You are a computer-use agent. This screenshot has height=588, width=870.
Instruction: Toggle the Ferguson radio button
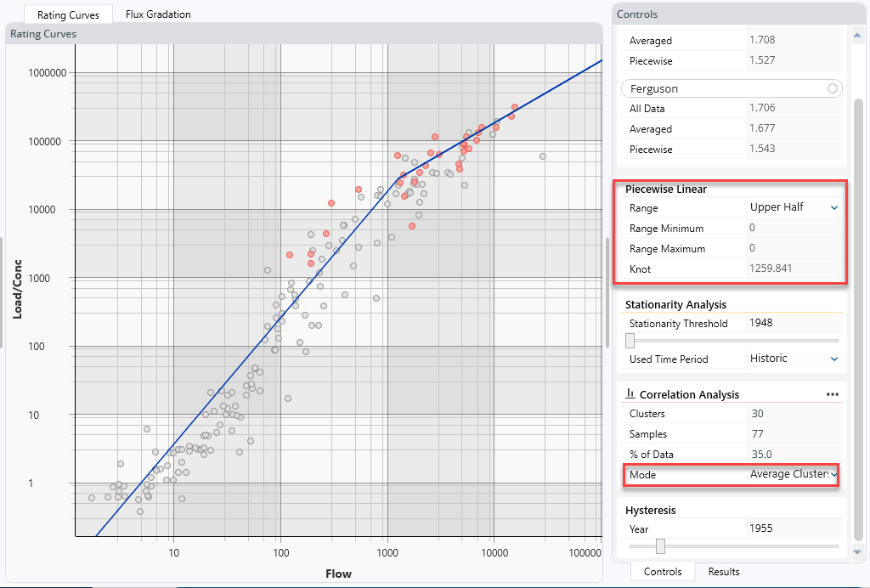tap(832, 88)
